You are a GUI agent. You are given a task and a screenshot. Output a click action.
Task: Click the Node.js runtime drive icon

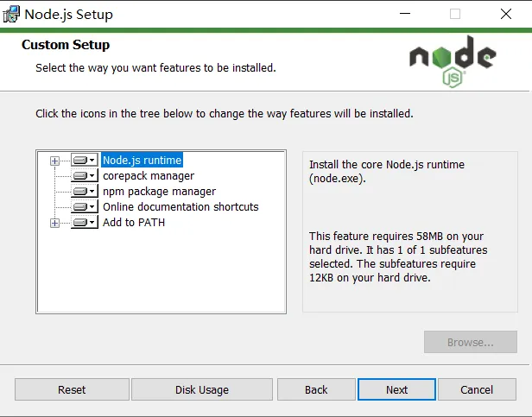(x=83, y=161)
